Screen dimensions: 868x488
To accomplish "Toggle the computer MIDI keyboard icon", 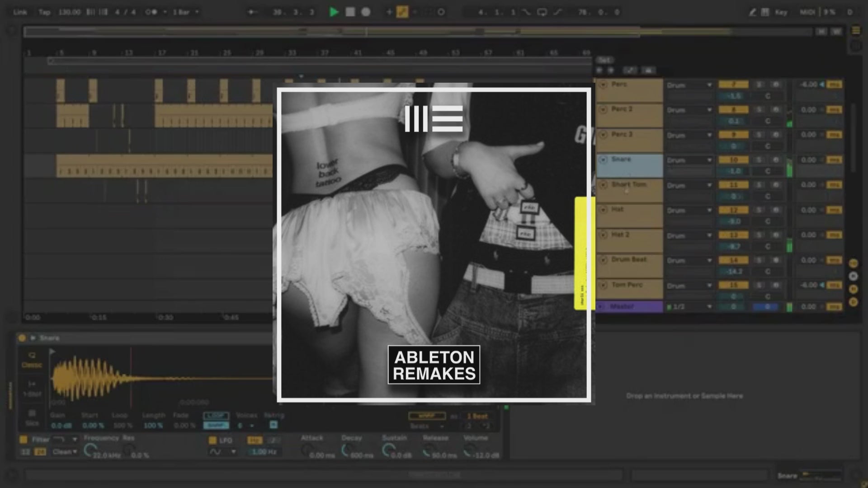I will [765, 12].
